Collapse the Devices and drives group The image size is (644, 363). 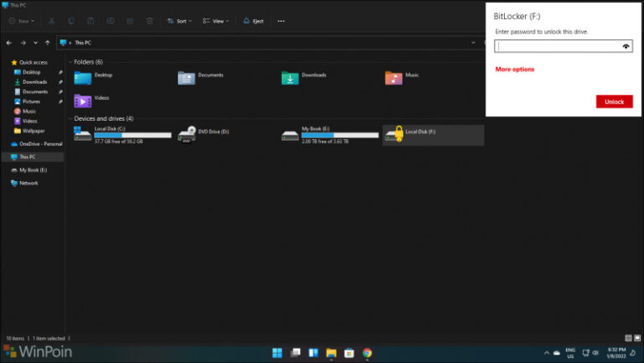tap(70, 118)
